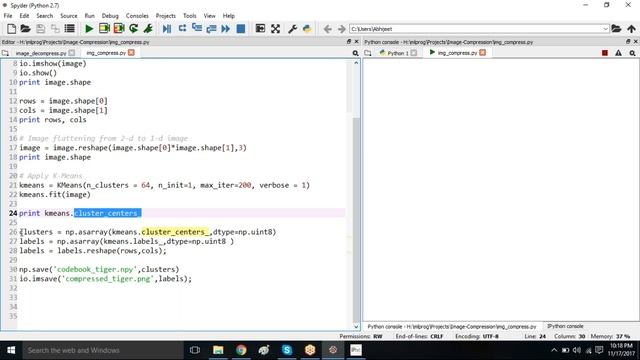Click the editor vertical scrollbar
Screen dimensions: 640x360
tap(356, 195)
